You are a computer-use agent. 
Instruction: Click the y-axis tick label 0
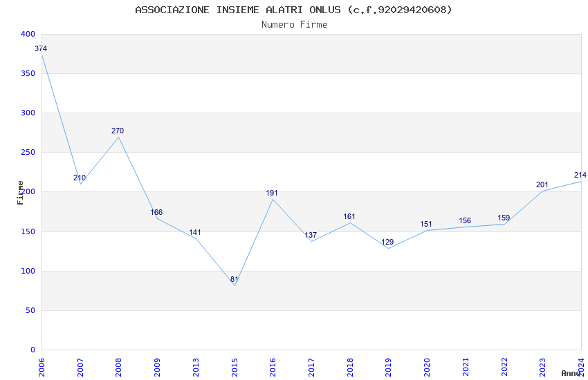pyautogui.click(x=33, y=350)
